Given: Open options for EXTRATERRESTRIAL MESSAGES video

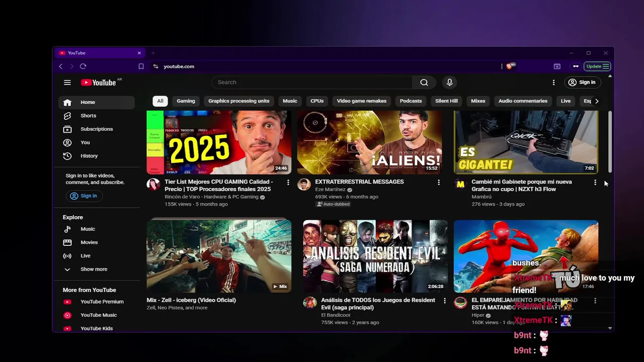Looking at the screenshot, I should [439, 182].
